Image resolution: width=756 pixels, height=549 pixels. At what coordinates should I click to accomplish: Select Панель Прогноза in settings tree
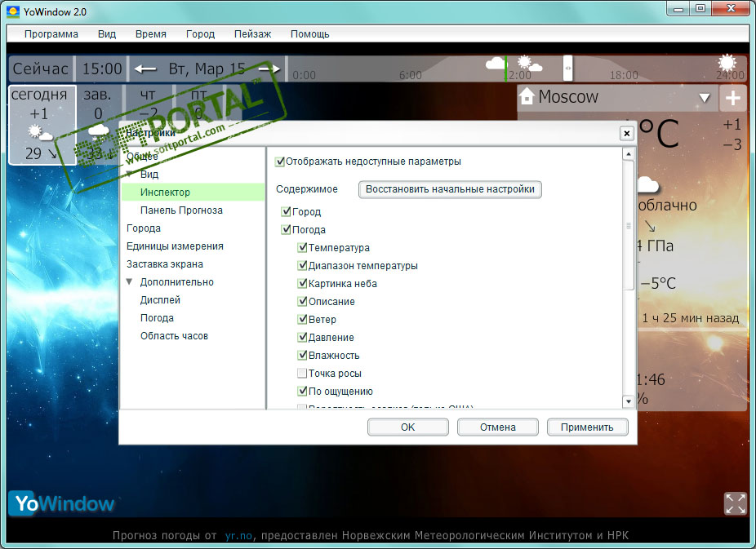click(x=181, y=210)
